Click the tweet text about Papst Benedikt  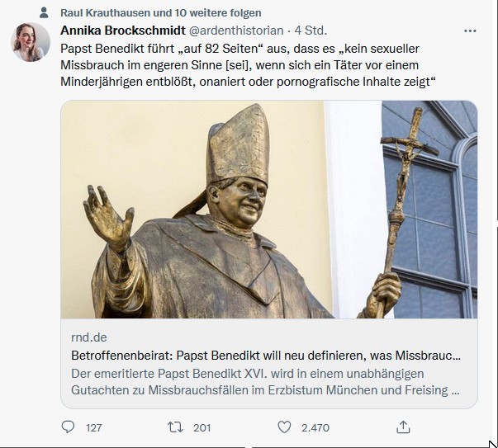click(x=248, y=65)
